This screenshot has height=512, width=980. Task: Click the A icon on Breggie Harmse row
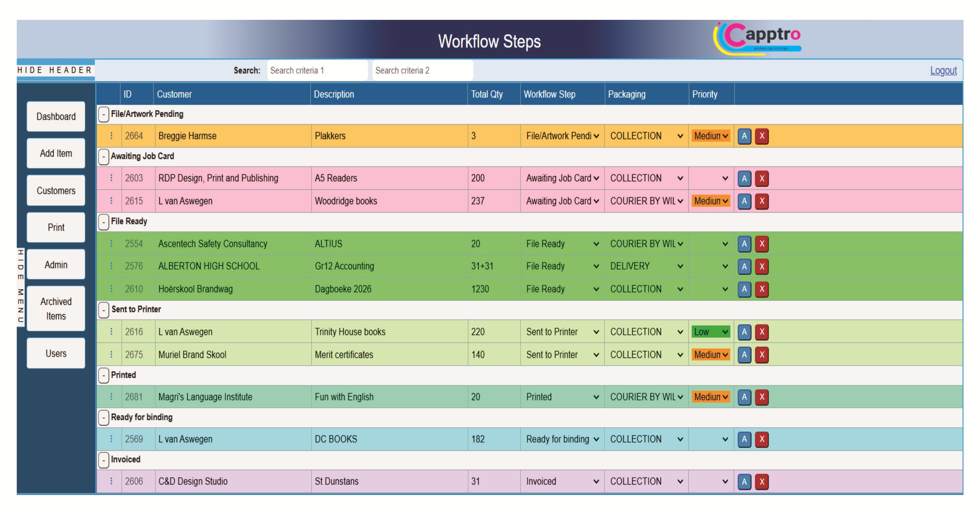pyautogui.click(x=744, y=136)
